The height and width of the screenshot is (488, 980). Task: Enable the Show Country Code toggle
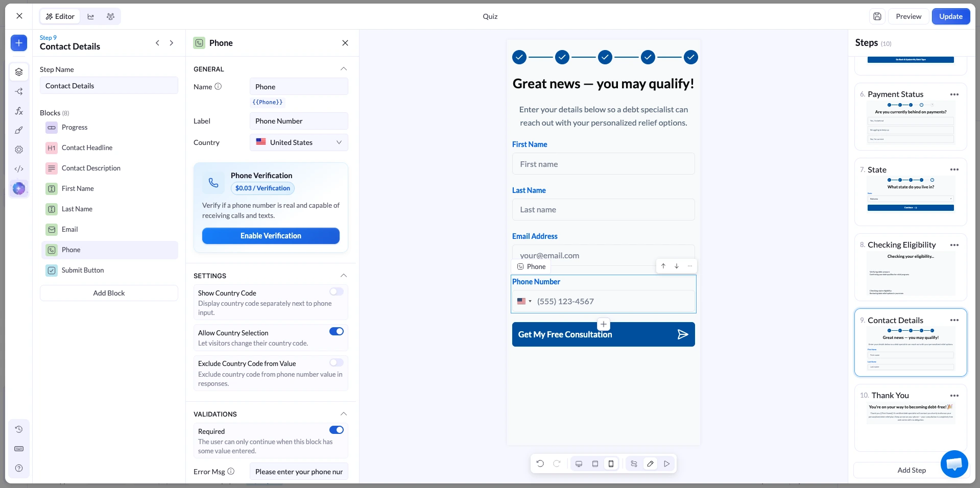(x=337, y=291)
